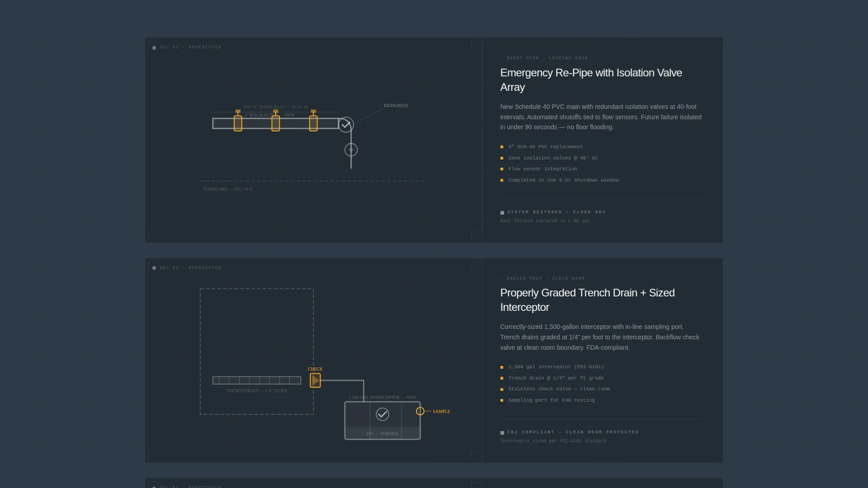Viewport: 868px width, 488px height.
Task: Click the '40% — NORMAL' tank level indicator
Action: click(382, 433)
